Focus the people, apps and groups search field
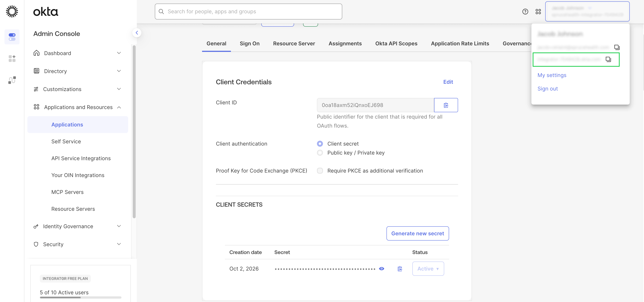Image resolution: width=644 pixels, height=302 pixels. tap(249, 11)
